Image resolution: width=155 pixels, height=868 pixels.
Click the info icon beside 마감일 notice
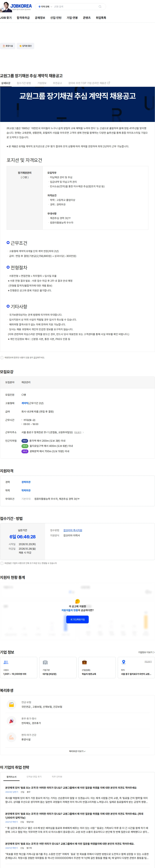2,563
